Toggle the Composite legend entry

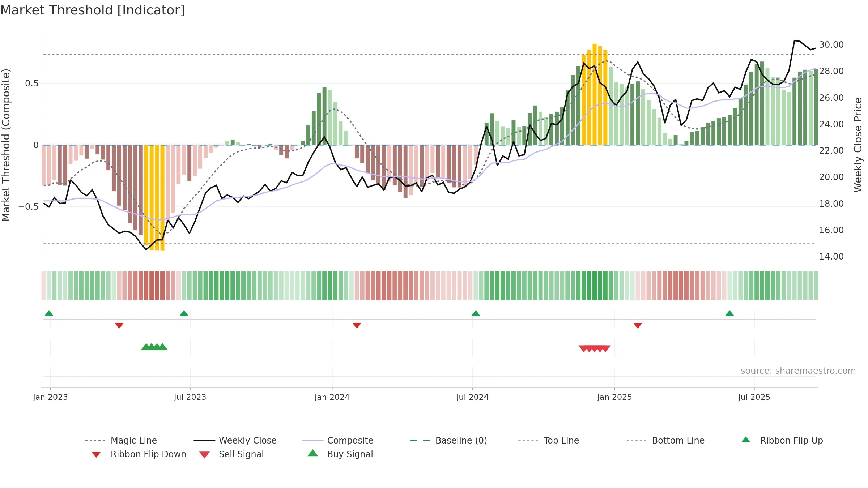click(337, 440)
